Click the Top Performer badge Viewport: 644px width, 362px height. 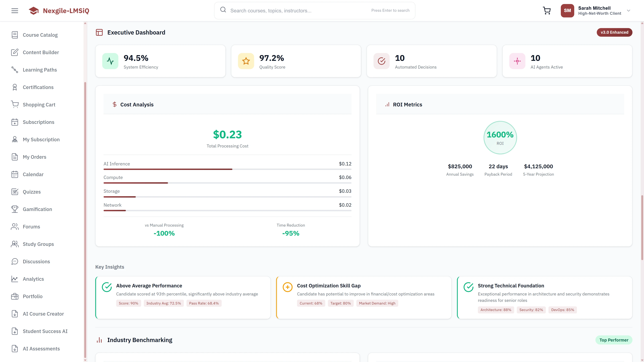pos(614,340)
